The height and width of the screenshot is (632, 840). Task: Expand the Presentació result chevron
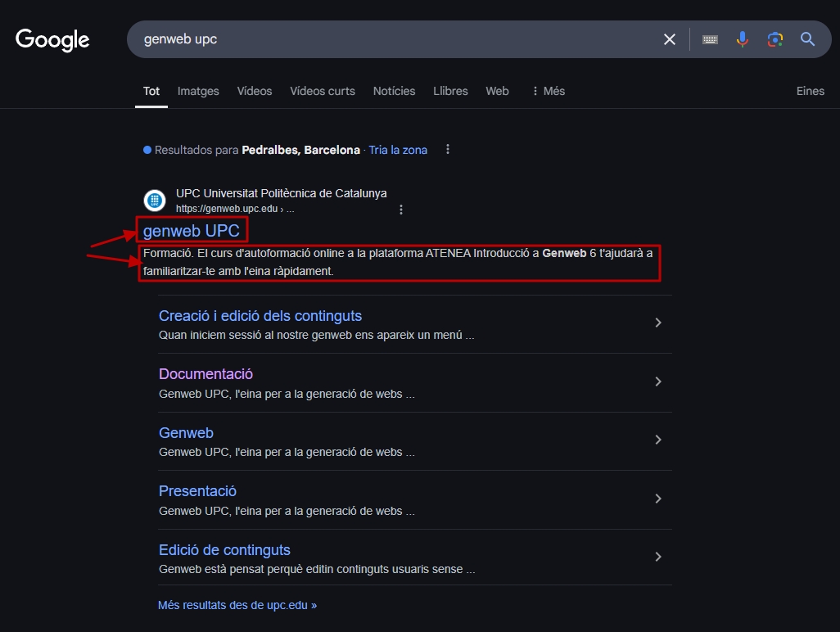pyautogui.click(x=657, y=499)
